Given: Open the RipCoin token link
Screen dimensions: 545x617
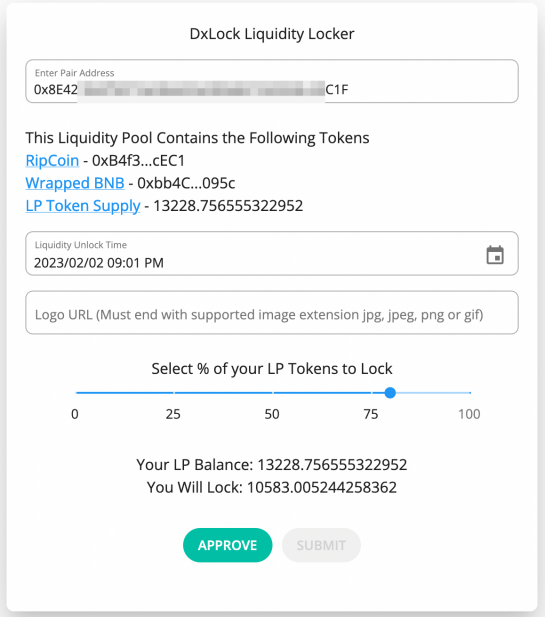Looking at the screenshot, I should [x=52, y=161].
